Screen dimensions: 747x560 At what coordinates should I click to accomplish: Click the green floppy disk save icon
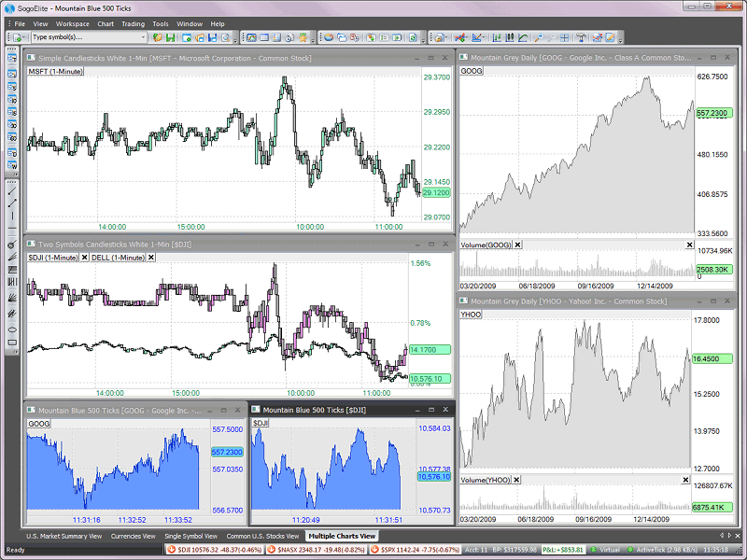click(170, 37)
